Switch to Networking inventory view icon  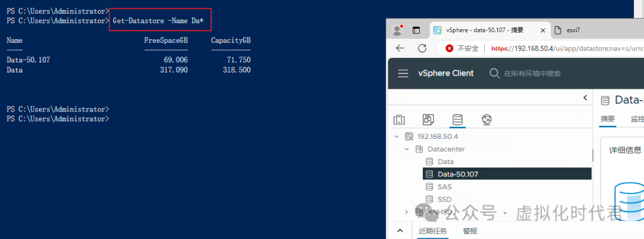pyautogui.click(x=487, y=119)
